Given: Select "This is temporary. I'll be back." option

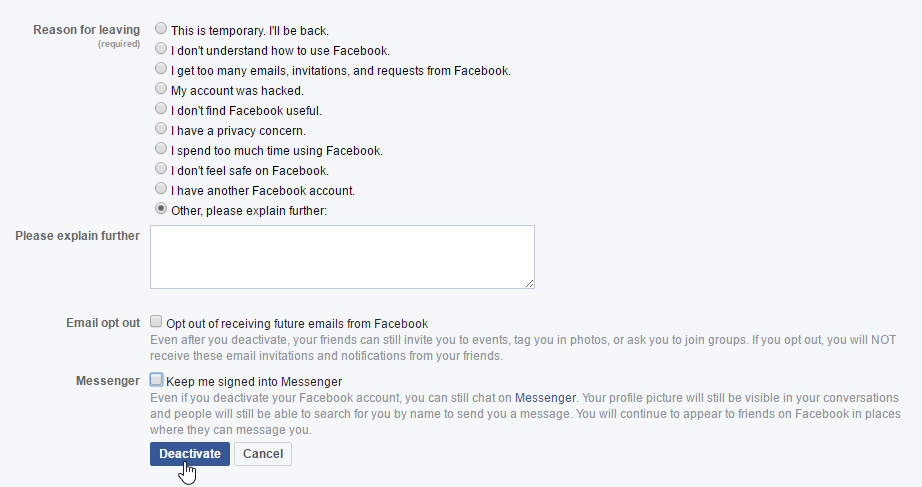Looking at the screenshot, I should (x=161, y=30).
